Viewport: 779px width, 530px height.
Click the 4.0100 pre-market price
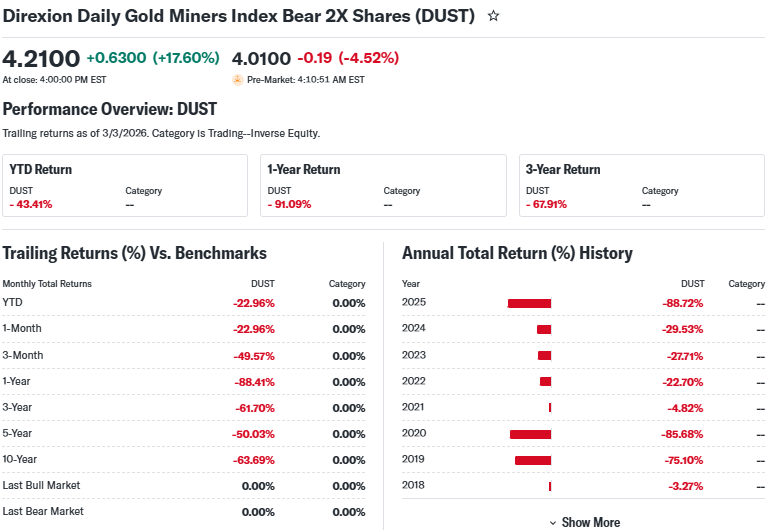(260, 58)
